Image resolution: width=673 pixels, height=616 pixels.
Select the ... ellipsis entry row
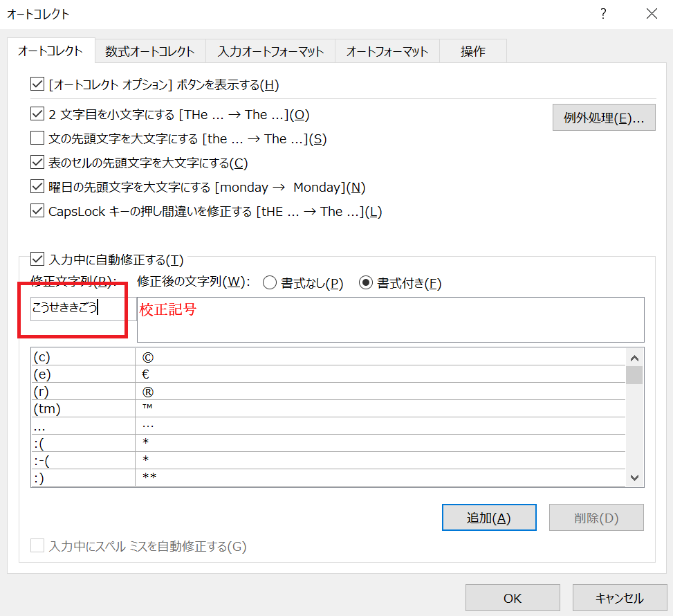(x=329, y=426)
